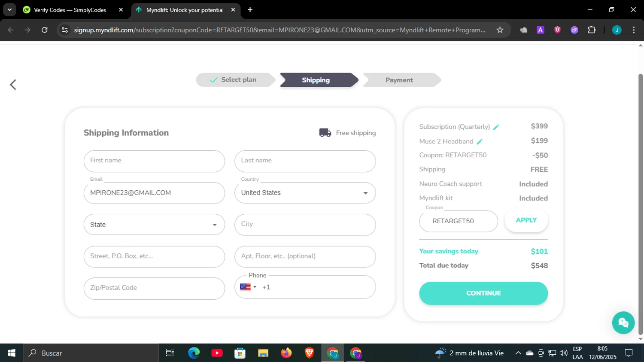Image resolution: width=644 pixels, height=362 pixels.
Task: Open File Explorer from taskbar
Action: pos(263,353)
